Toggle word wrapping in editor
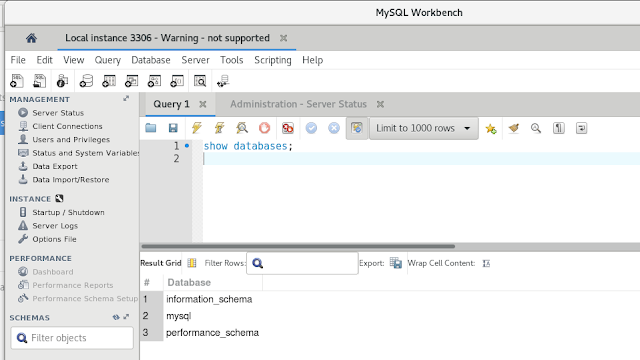The image size is (640, 360). click(x=581, y=128)
